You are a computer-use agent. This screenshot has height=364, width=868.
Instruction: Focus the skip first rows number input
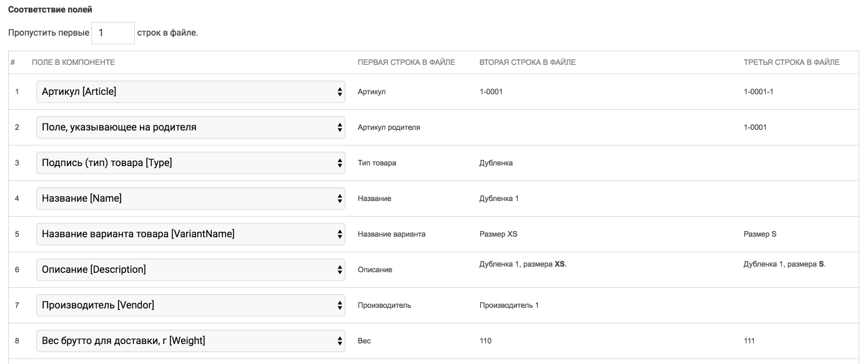pyautogui.click(x=112, y=33)
